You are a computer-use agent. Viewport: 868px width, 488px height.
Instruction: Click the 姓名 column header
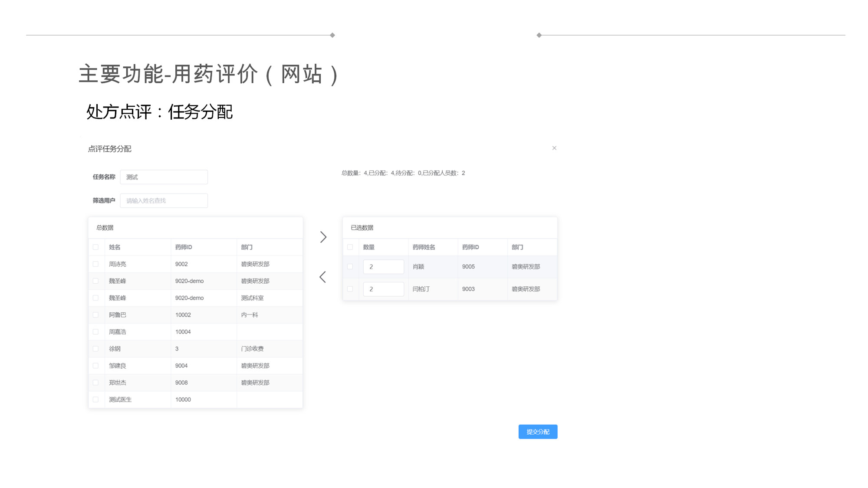(115, 247)
